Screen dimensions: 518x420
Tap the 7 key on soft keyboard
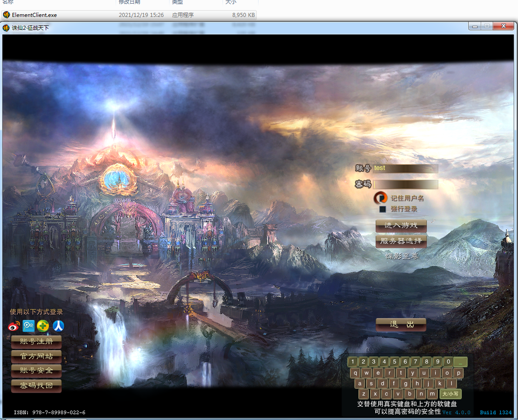[x=416, y=362]
